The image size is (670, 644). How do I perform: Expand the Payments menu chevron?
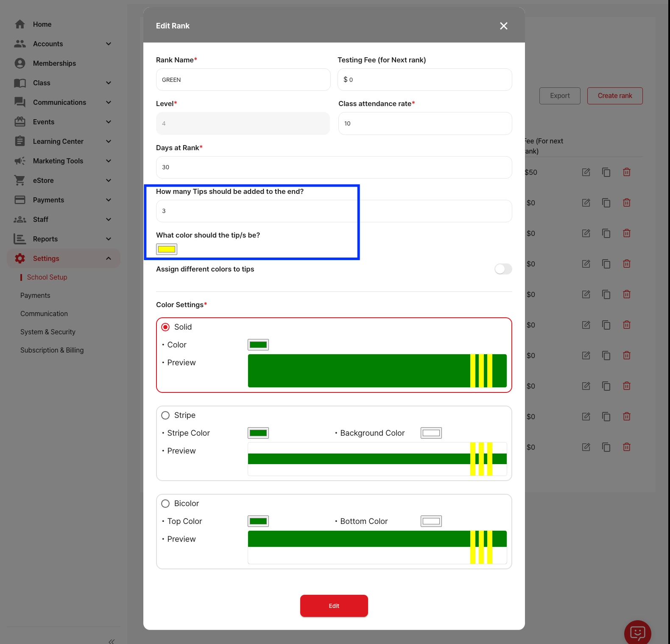(x=109, y=200)
